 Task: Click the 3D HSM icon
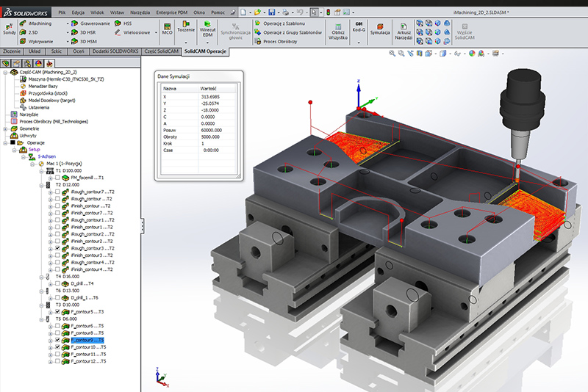pyautogui.click(x=75, y=42)
